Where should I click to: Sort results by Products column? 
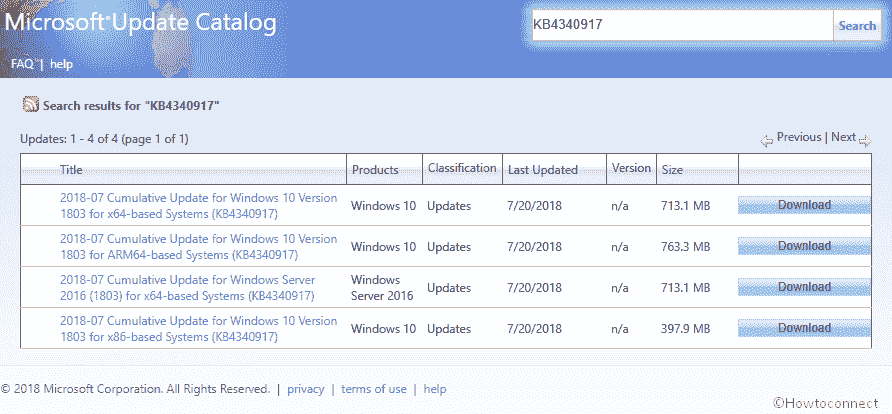[x=375, y=170]
